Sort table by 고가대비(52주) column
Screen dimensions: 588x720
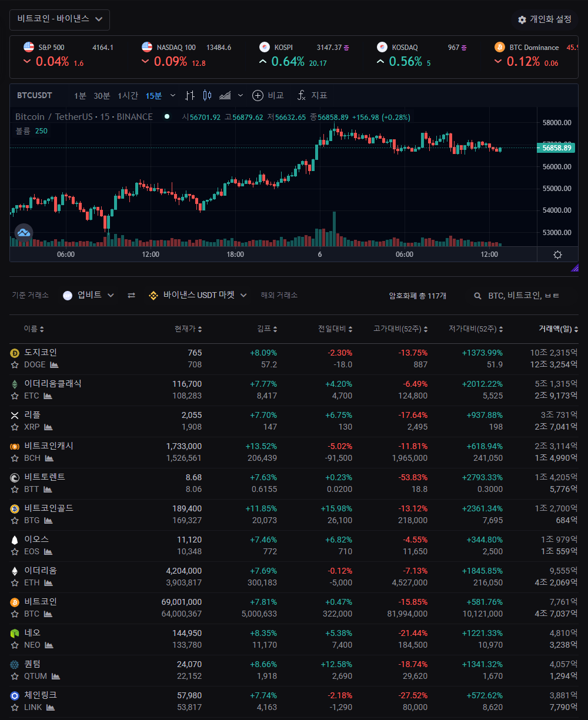pos(400,329)
